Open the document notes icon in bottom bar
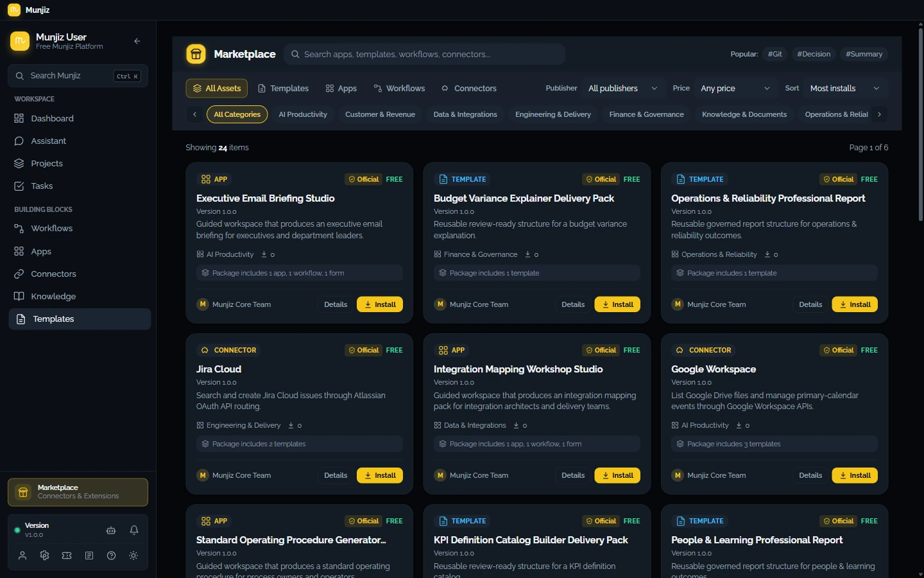The height and width of the screenshot is (578, 924). (89, 556)
